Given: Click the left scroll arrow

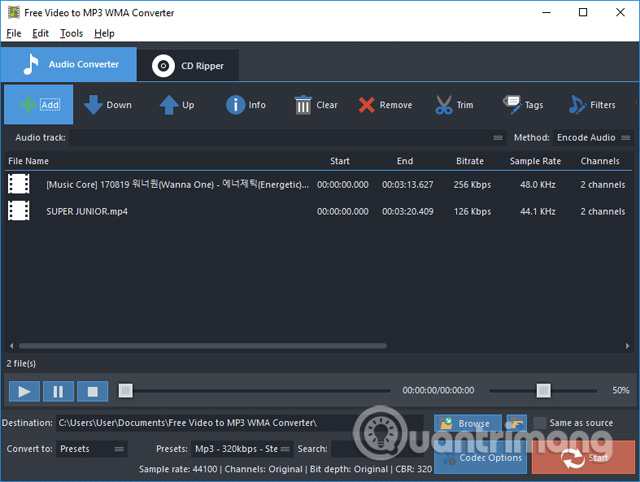Looking at the screenshot, I should [x=11, y=346].
